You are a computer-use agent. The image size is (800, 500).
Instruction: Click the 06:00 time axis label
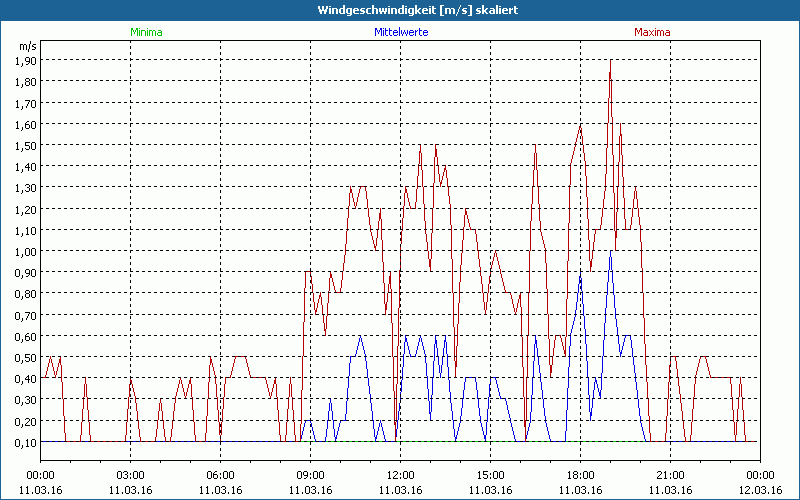click(220, 475)
